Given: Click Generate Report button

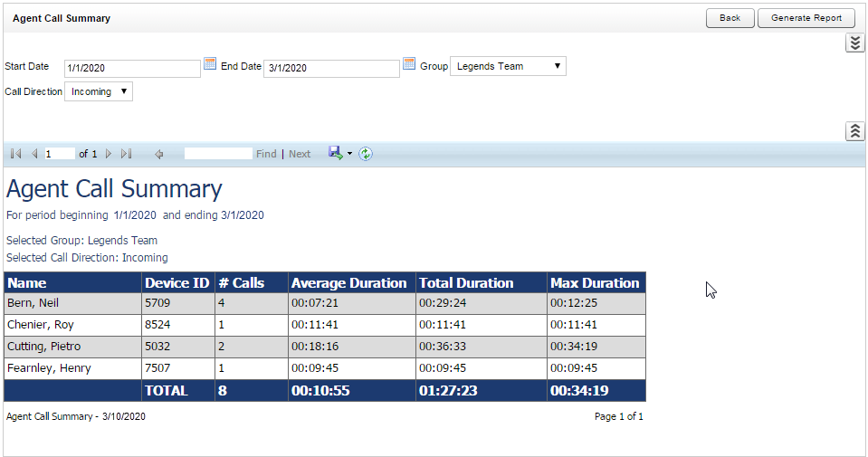Looking at the screenshot, I should point(806,18).
